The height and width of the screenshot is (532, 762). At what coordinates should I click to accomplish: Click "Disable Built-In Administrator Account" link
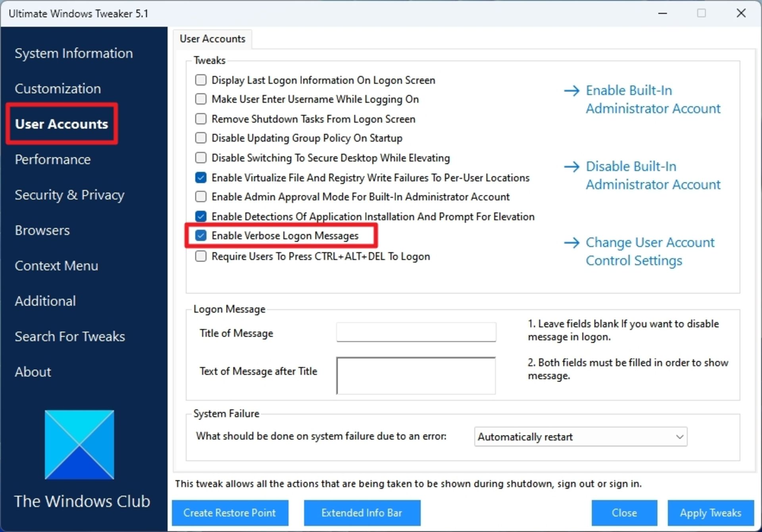click(x=652, y=175)
